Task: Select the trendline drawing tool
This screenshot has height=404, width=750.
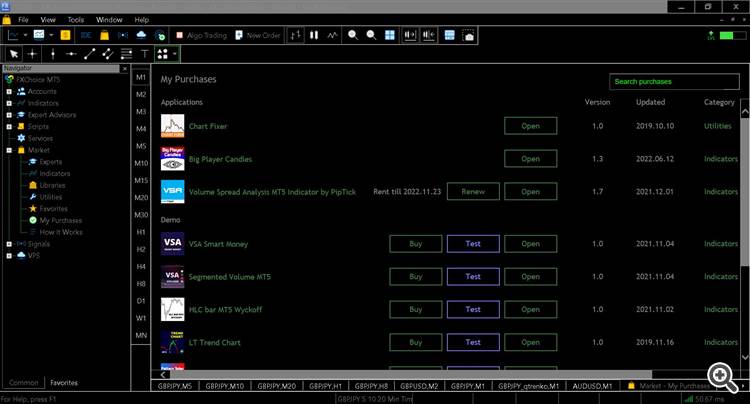Action: click(x=89, y=54)
